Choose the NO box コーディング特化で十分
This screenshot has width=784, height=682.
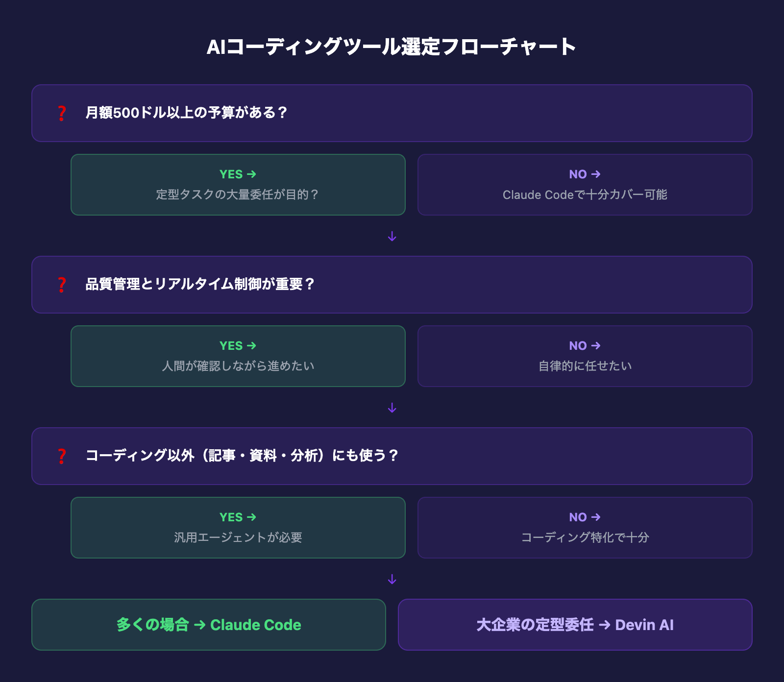585,528
